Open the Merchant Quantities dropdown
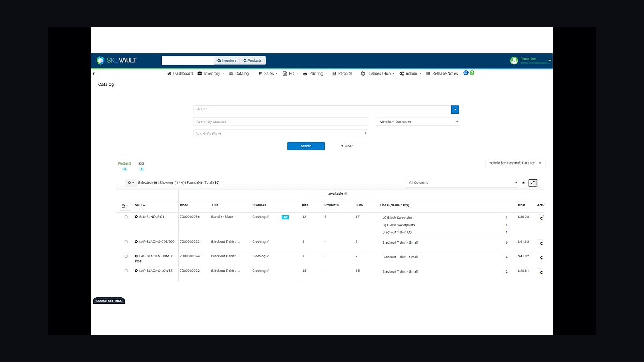The image size is (644, 362). pyautogui.click(x=418, y=122)
